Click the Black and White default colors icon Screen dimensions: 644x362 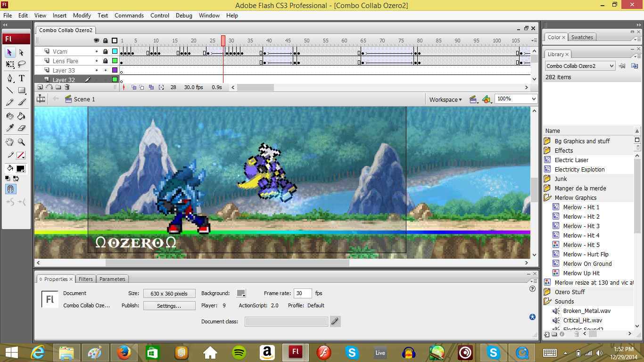click(8, 178)
